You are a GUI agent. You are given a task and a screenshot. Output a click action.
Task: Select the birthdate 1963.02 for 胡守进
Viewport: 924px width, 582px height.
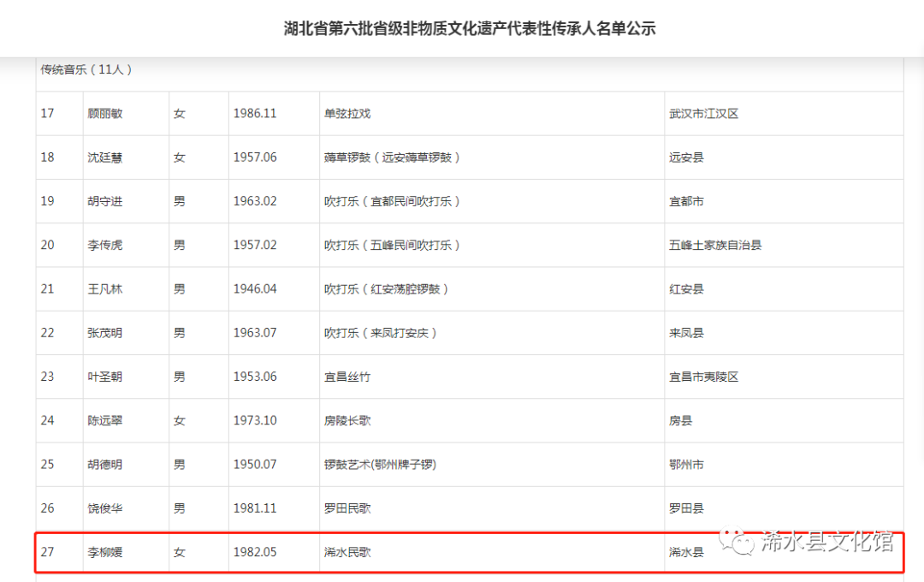pos(255,201)
